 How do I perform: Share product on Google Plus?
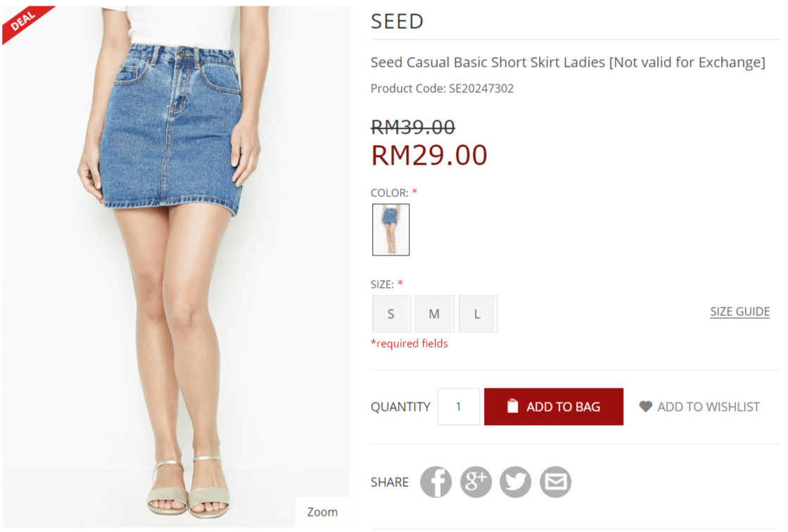click(476, 482)
